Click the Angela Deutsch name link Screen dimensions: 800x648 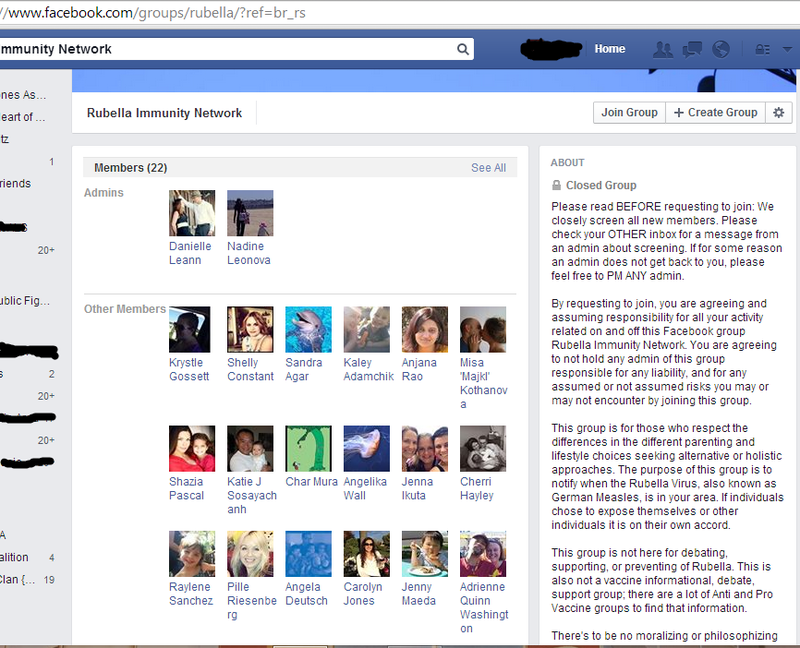point(306,594)
